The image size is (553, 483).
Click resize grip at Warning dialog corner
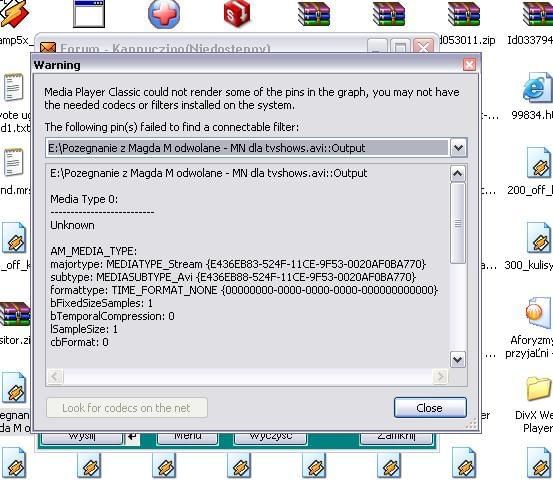tap(471, 424)
